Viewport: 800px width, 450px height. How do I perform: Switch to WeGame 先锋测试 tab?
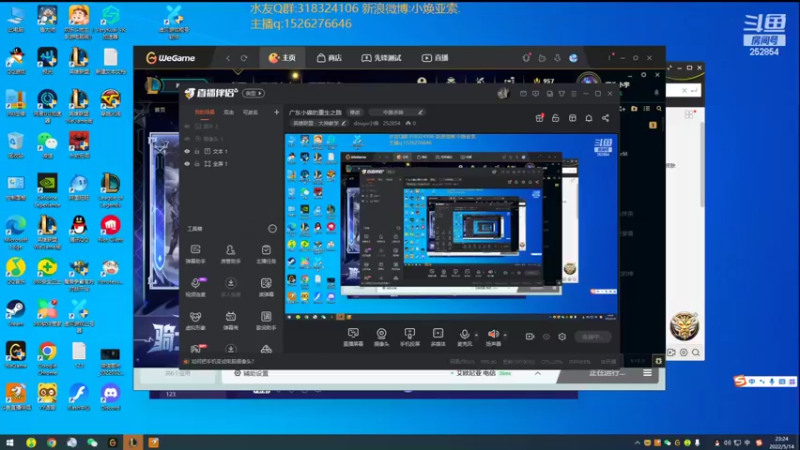(x=381, y=58)
